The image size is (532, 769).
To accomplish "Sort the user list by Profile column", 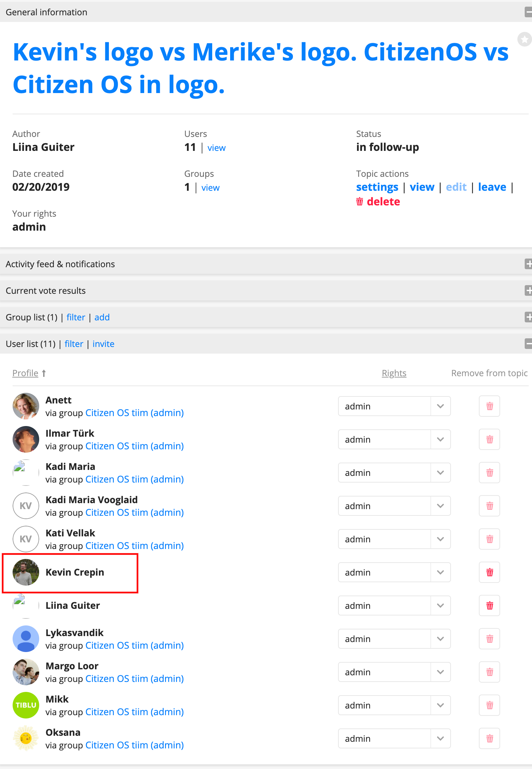I will 25,373.
